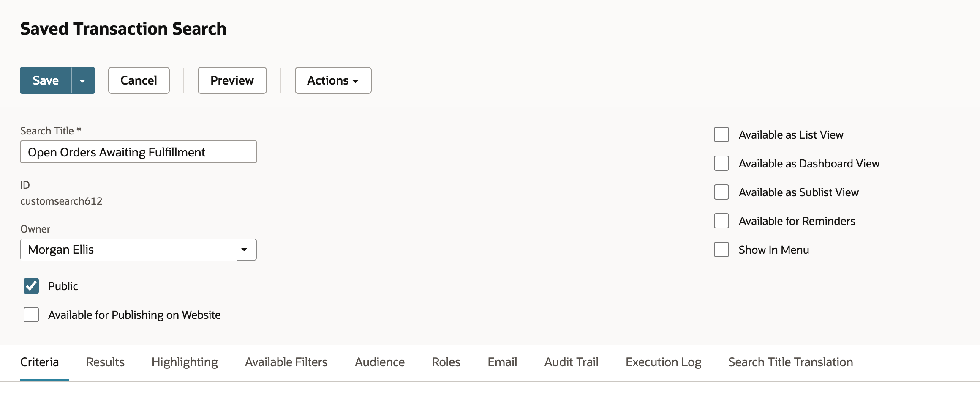980x395 pixels.
Task: View the Audit Trail tab
Action: coord(571,362)
